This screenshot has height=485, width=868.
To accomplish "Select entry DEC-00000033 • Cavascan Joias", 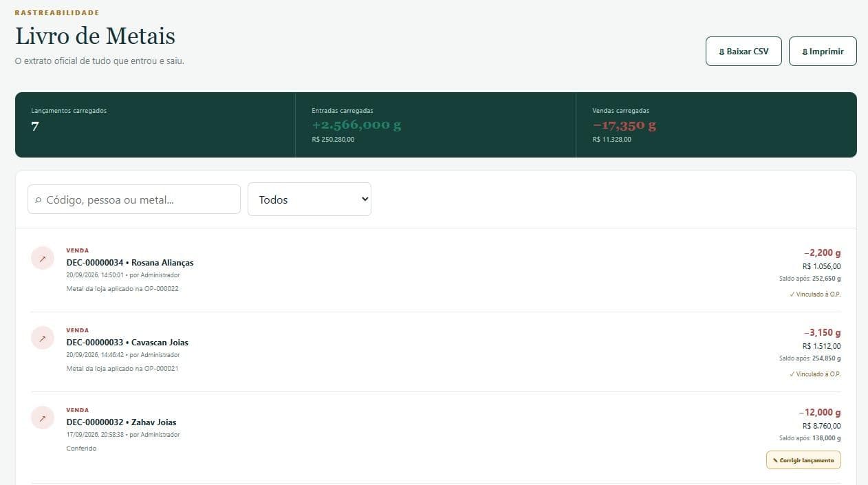I will [x=127, y=343].
